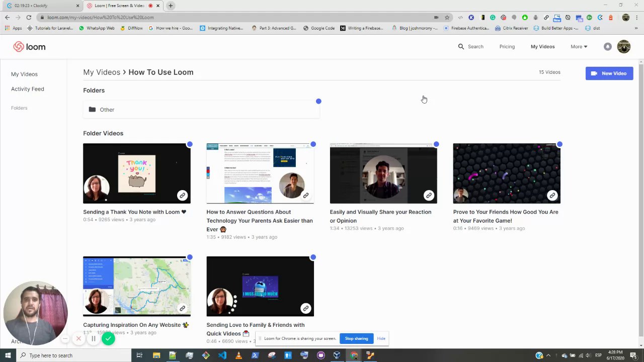The width and height of the screenshot is (644, 362).
Task: Open File Explorer from taskbar
Action: click(156, 355)
